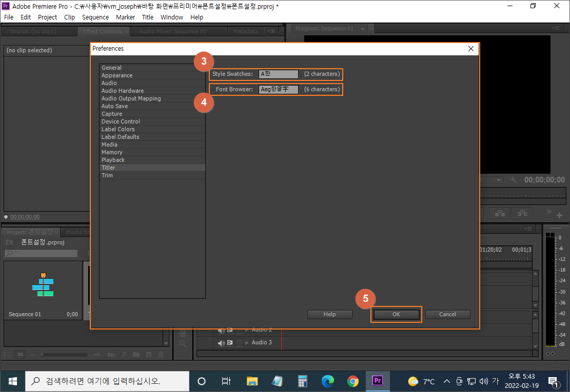This screenshot has height=392, width=570.
Task: Create New Bin with folder icon
Action: 136,355
